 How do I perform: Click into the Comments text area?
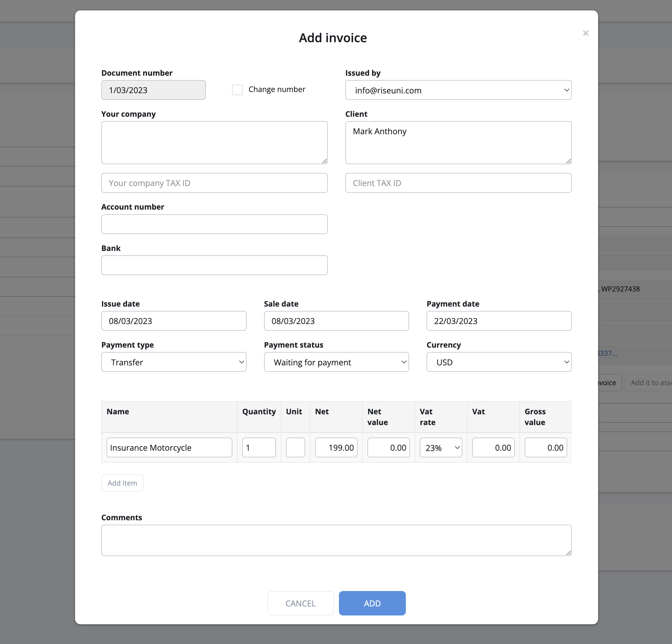coord(336,540)
